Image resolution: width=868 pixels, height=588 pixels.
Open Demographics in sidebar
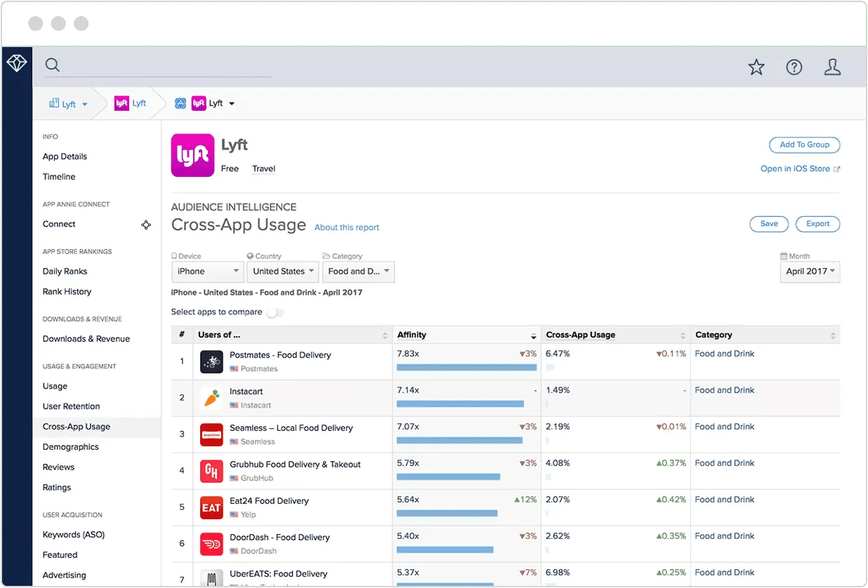[x=70, y=447]
